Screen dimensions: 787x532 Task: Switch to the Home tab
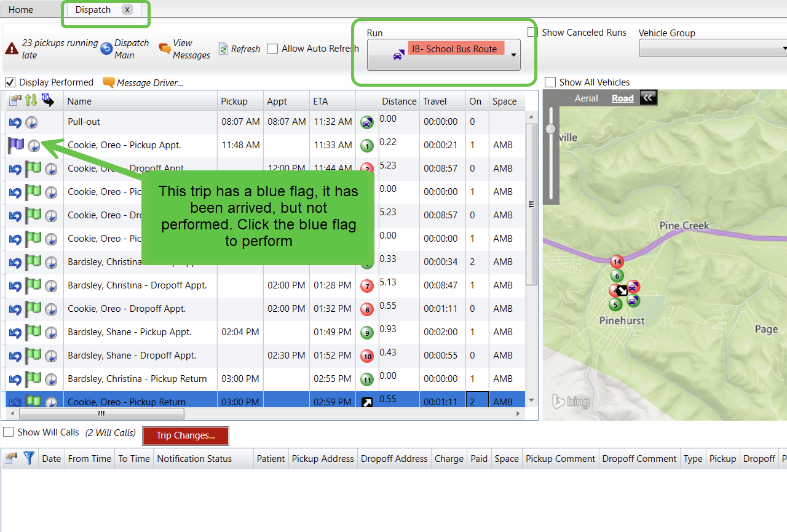pyautogui.click(x=21, y=10)
